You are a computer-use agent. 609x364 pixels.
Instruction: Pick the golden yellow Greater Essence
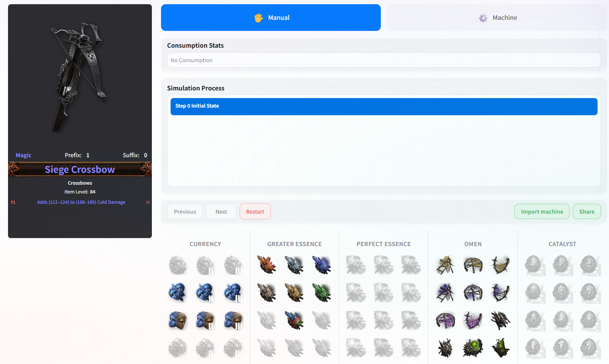(295, 293)
